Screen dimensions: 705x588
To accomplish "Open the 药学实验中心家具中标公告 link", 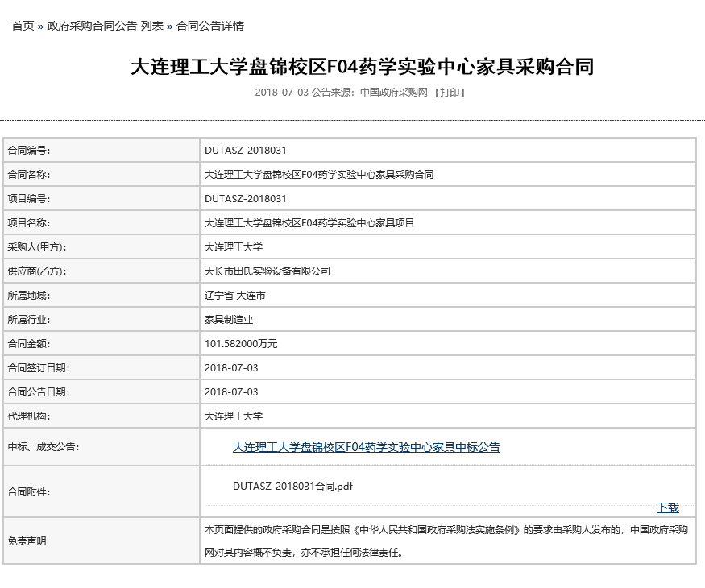I will click(366, 447).
